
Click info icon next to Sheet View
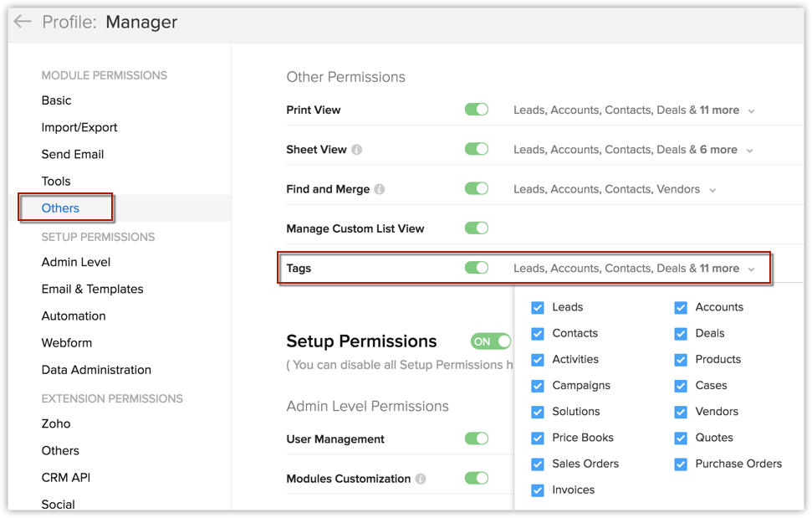357,150
